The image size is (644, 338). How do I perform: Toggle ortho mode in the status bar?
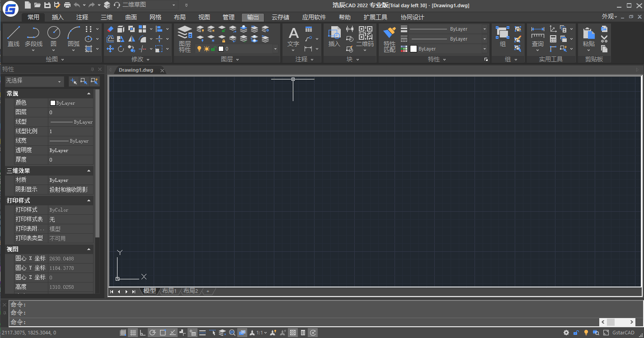coord(143,333)
